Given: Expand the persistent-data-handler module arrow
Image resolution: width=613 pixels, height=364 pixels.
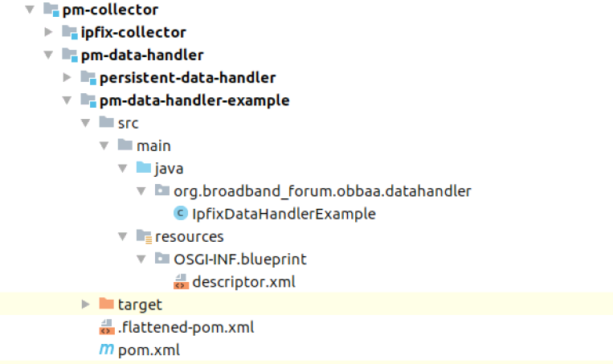Looking at the screenshot, I should (x=67, y=78).
